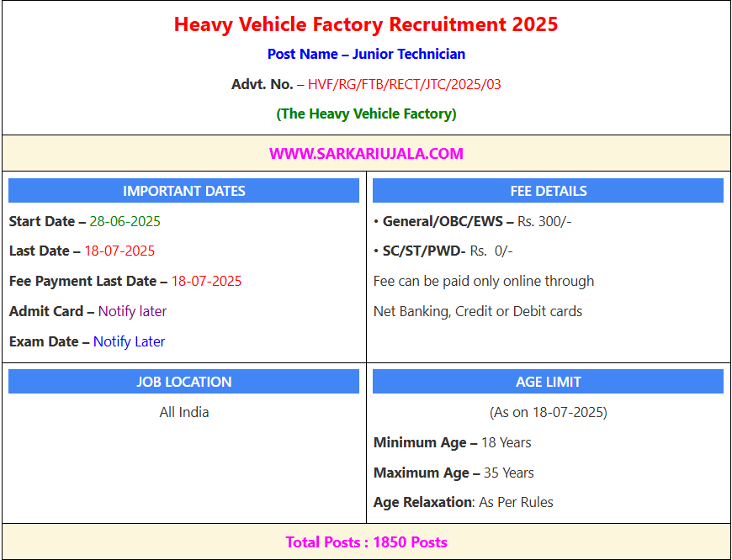Click the Fee Payment Last Date value
This screenshot has width=732, height=560.
[206, 281]
